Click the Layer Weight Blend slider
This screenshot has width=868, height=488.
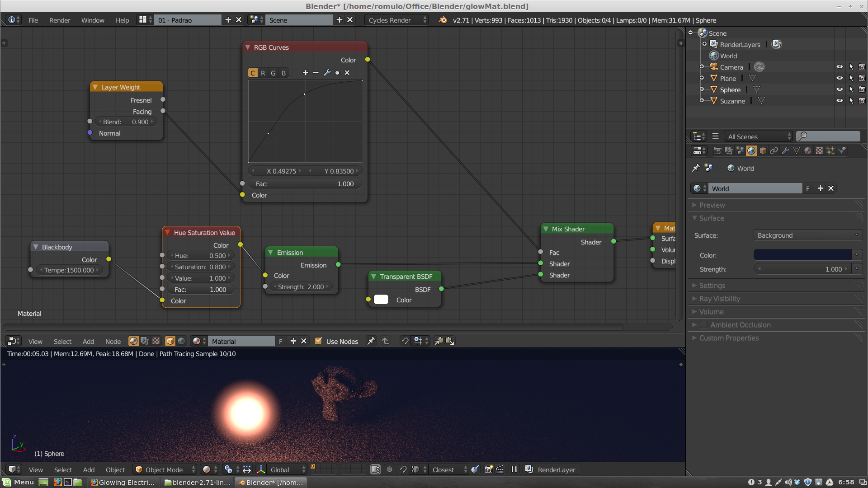[x=126, y=122]
